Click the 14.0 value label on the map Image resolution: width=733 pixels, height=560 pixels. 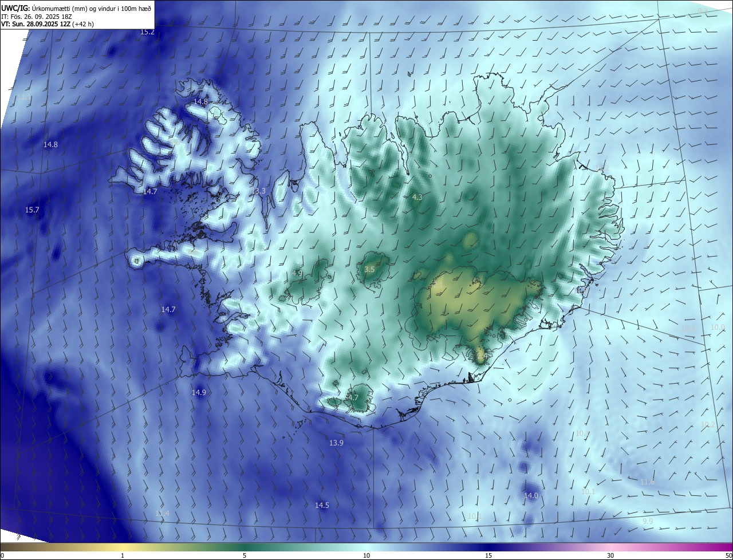(531, 495)
